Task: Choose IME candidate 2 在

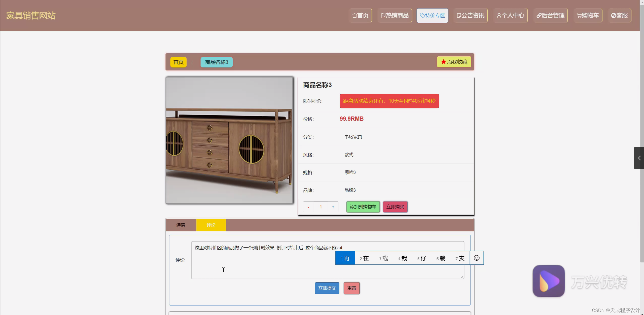Action: point(364,258)
